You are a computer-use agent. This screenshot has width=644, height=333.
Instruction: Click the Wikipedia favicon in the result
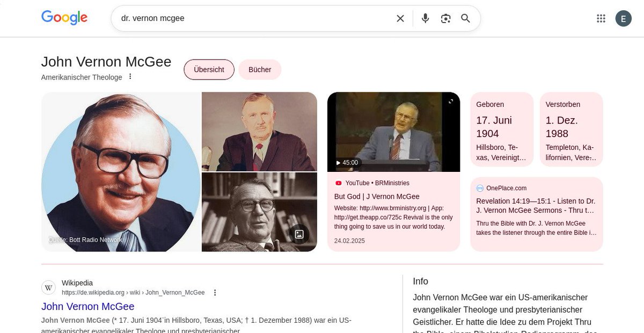point(49,287)
